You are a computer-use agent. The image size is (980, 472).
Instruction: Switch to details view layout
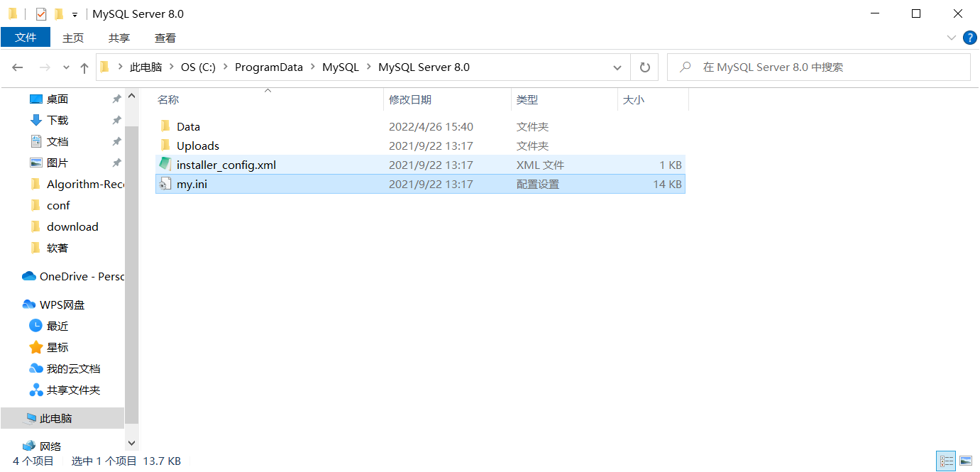[945, 461]
